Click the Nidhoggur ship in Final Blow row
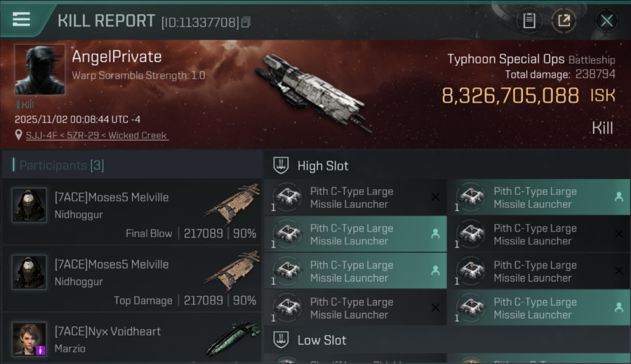 [233, 203]
